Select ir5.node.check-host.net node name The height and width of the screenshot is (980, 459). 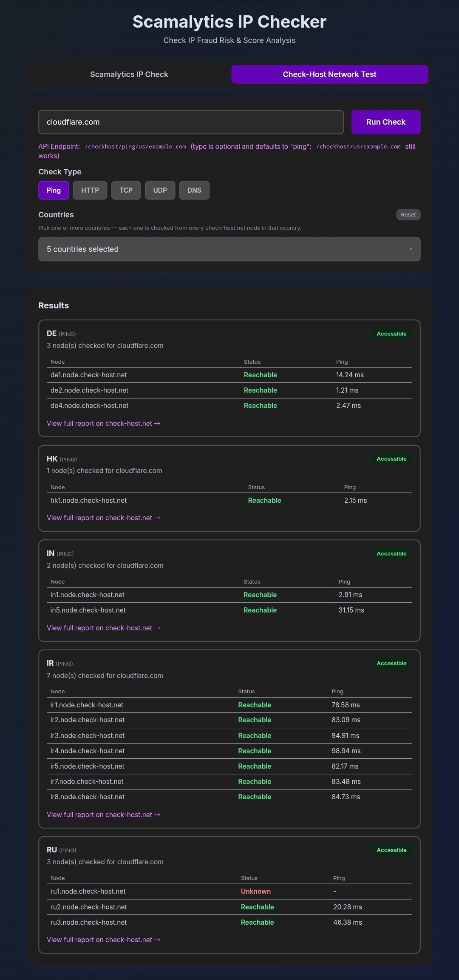[87, 766]
